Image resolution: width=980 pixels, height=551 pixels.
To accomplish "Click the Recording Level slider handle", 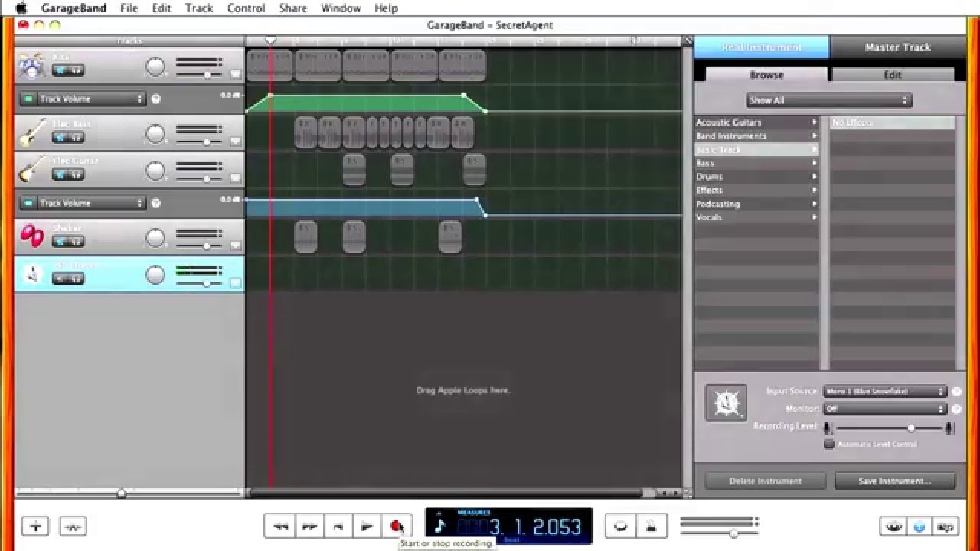I will pos(911,429).
